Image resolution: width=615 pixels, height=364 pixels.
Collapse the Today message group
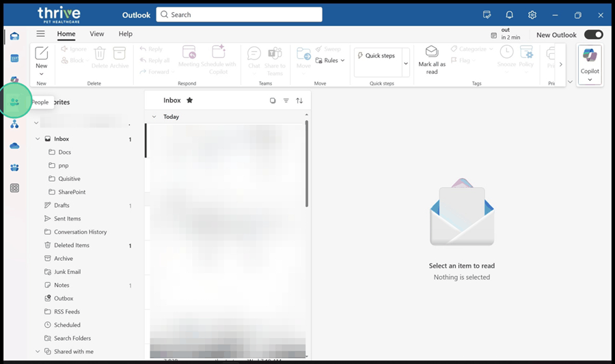[154, 117]
